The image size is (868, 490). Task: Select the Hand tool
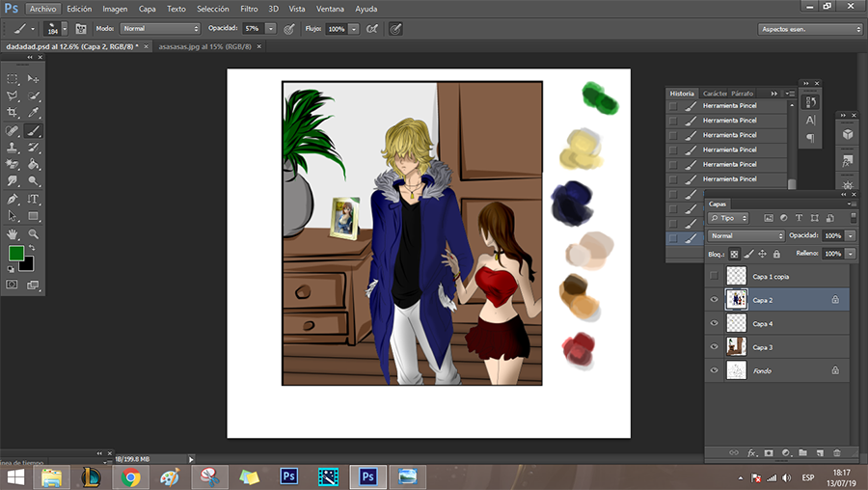click(13, 233)
